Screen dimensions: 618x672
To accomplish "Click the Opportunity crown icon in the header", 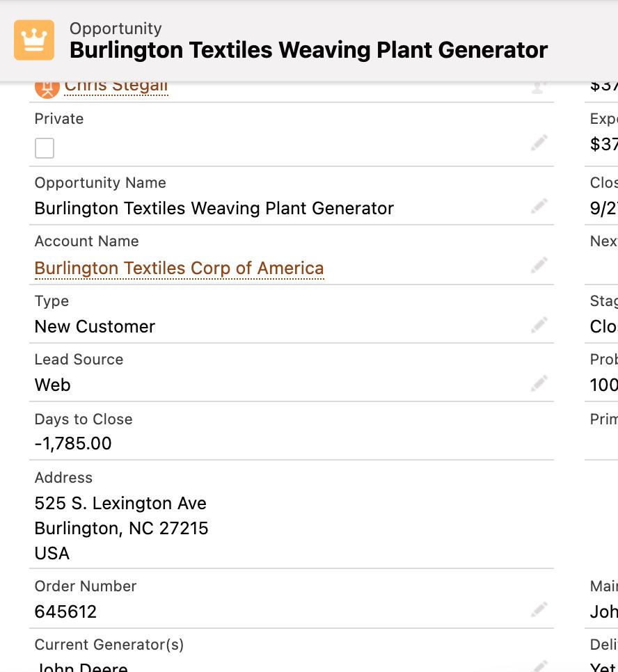I will [34, 40].
